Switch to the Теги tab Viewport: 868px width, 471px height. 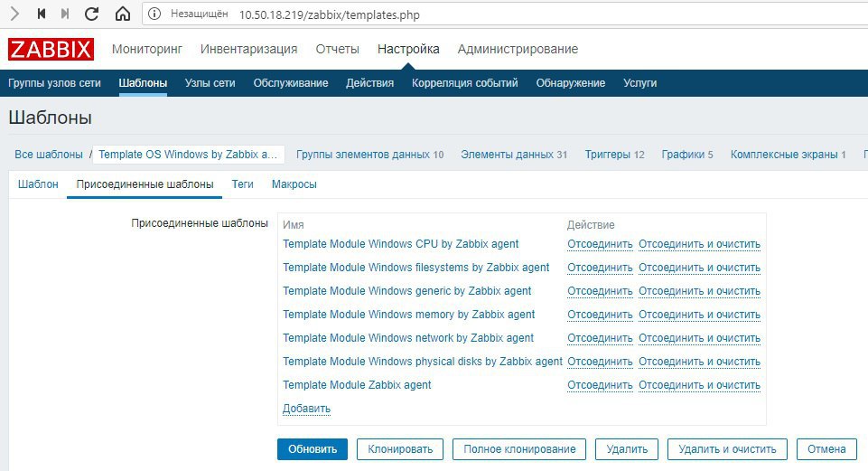(x=242, y=184)
